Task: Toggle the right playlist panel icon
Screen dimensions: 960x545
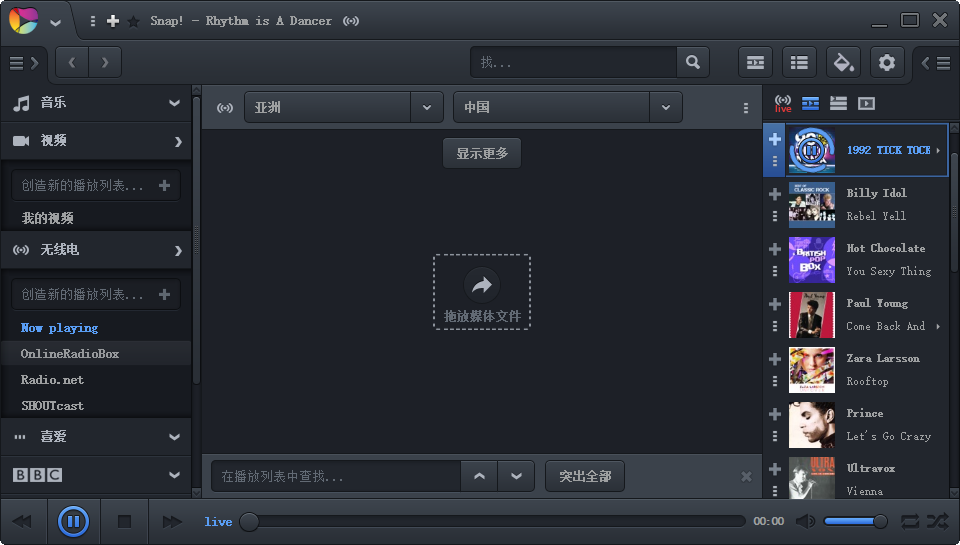Action: coord(936,62)
